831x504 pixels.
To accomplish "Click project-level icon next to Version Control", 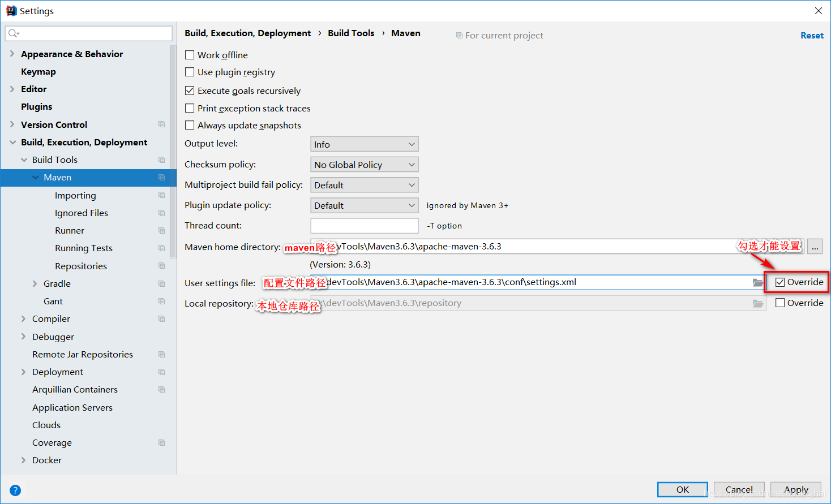I will tap(162, 124).
